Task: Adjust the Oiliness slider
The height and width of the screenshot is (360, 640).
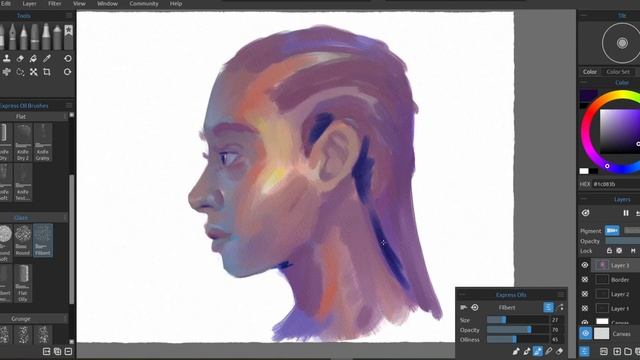Action: (517, 340)
